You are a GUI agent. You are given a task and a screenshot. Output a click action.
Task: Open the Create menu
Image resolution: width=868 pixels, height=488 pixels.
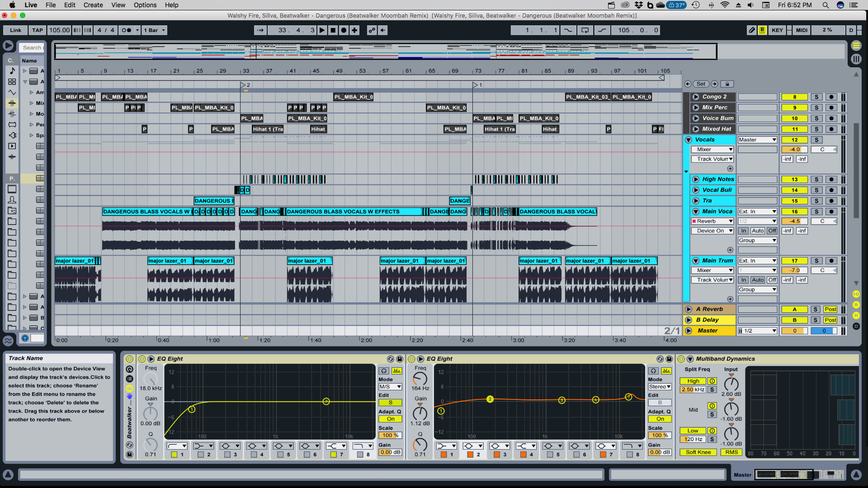pyautogui.click(x=93, y=5)
